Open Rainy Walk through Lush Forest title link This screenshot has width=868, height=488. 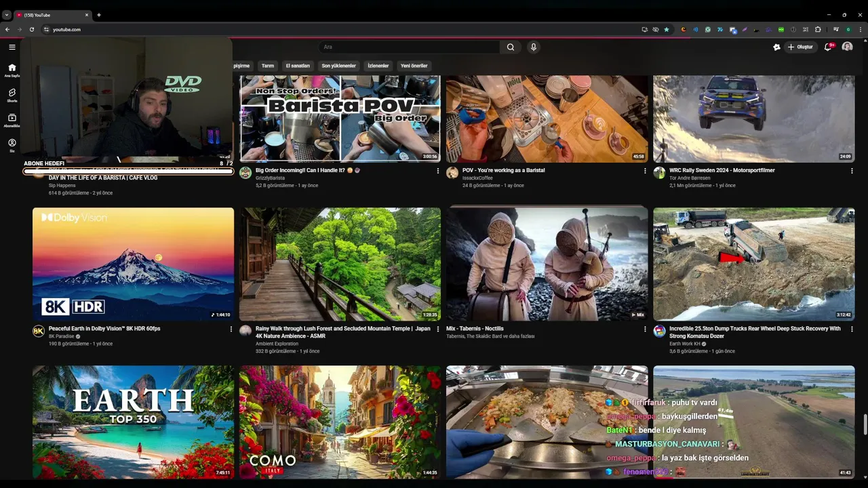pos(342,332)
